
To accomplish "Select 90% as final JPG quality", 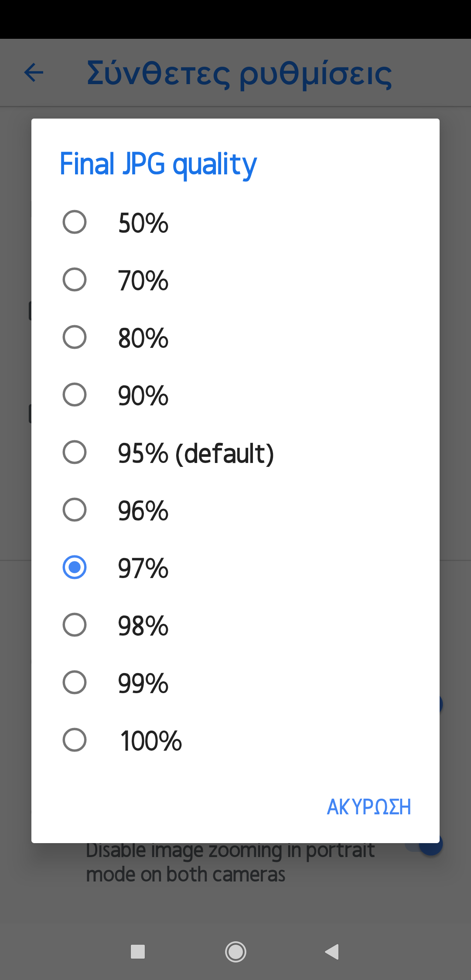I will pos(75,395).
